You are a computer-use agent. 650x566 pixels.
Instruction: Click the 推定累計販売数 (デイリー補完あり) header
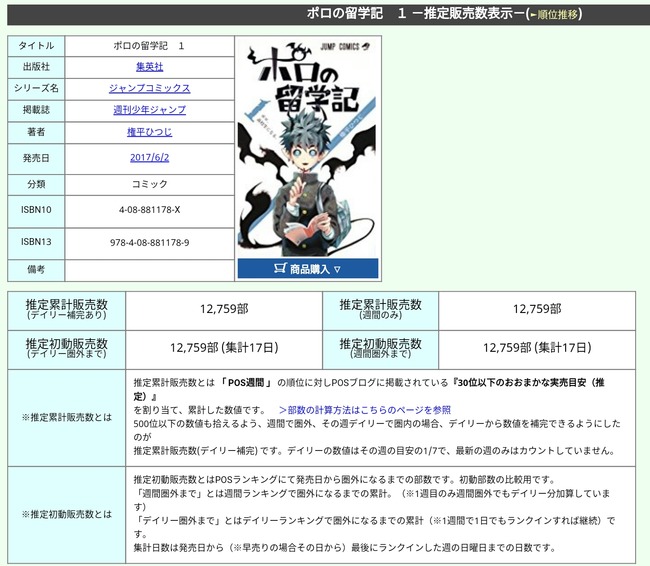click(x=67, y=310)
